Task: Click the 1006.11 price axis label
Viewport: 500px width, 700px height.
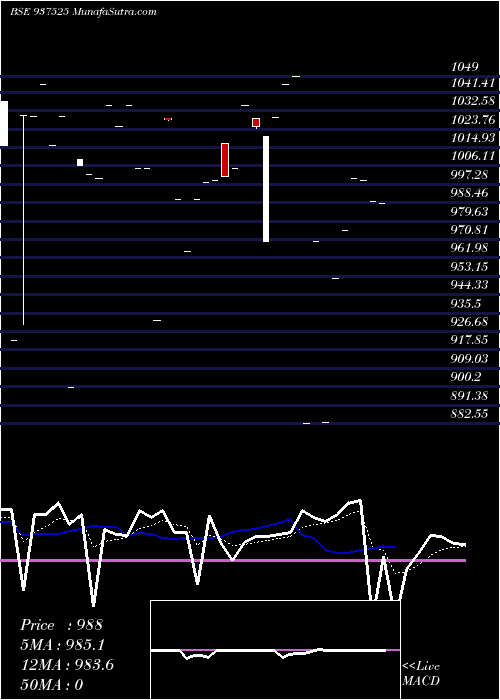Action: point(473,156)
